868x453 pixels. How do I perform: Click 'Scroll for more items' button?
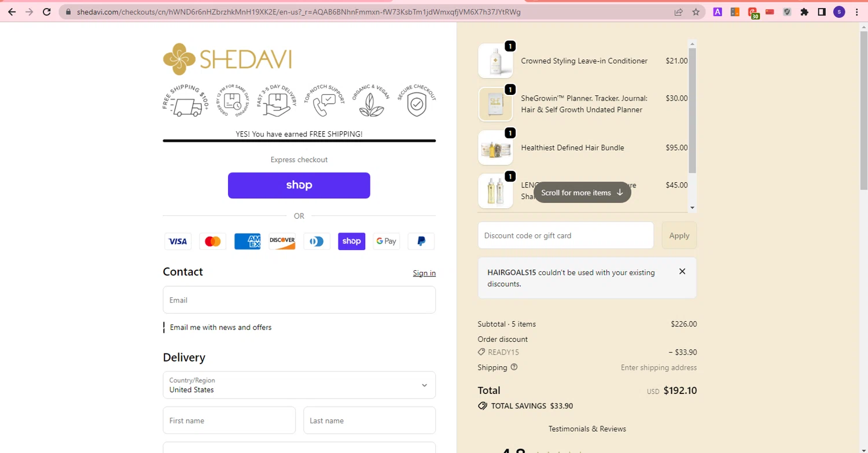point(582,193)
